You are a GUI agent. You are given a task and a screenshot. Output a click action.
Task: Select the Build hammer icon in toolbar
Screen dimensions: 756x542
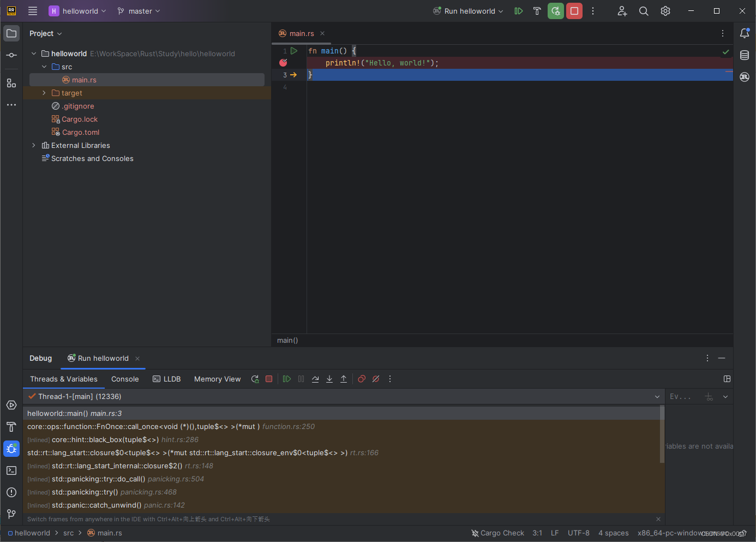[537, 11]
